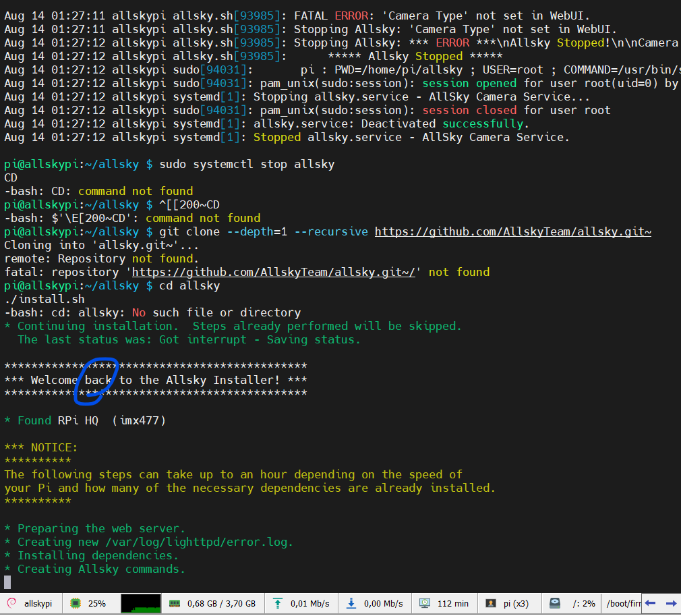Click the uptime monitor icon beside 112 min
Screen dimensions: 681x616
pyautogui.click(x=425, y=603)
